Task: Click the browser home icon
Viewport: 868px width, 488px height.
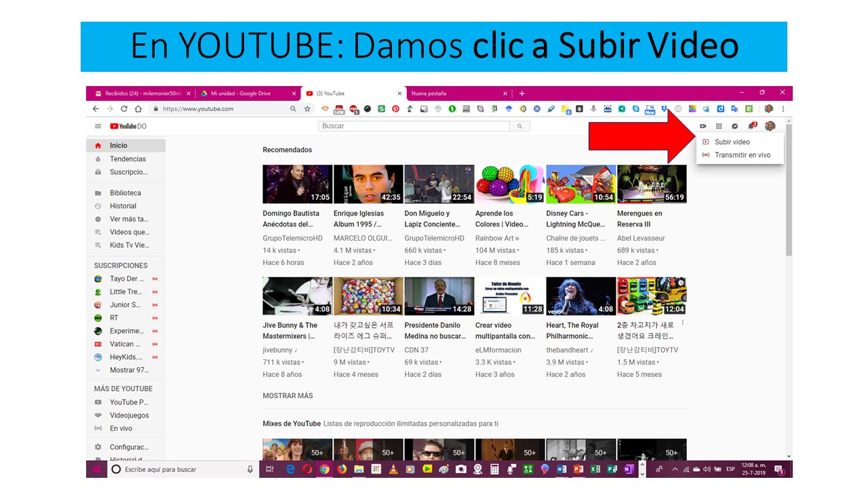Action: [x=138, y=108]
